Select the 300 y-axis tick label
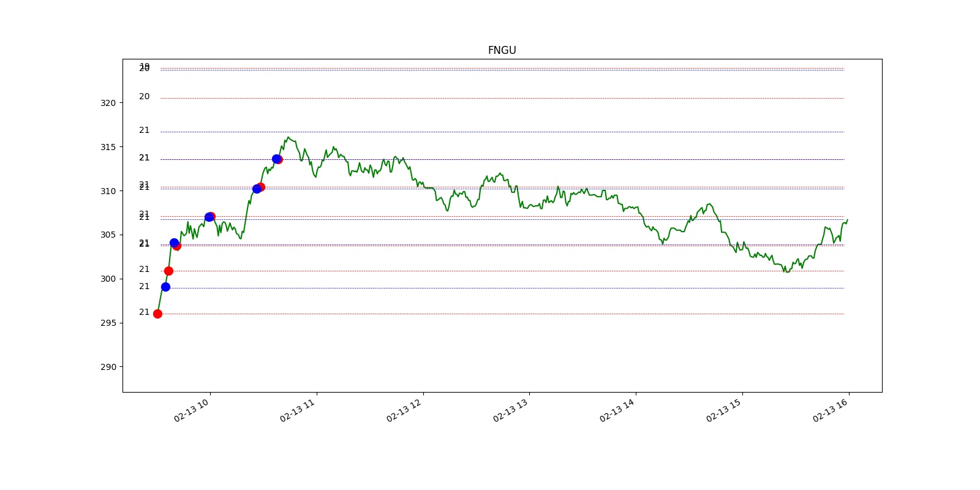Image resolution: width=980 pixels, height=490 pixels. (x=108, y=279)
